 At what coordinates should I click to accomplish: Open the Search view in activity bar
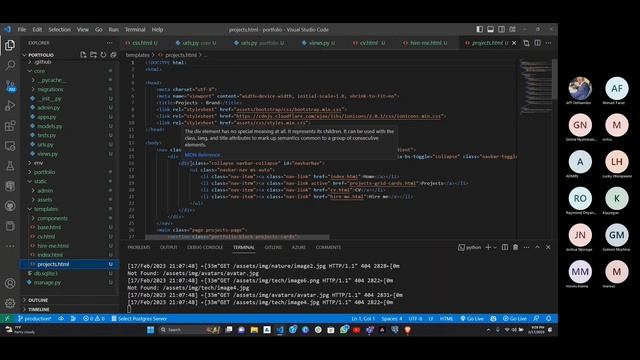(10, 65)
